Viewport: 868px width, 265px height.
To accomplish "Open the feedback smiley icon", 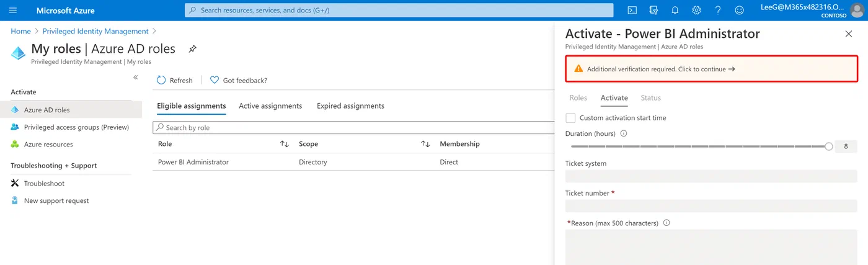I will pyautogui.click(x=739, y=10).
